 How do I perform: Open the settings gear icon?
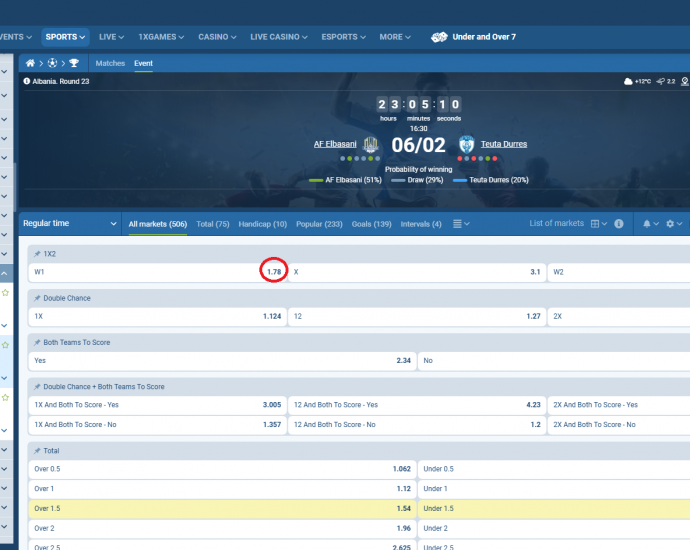coord(671,224)
